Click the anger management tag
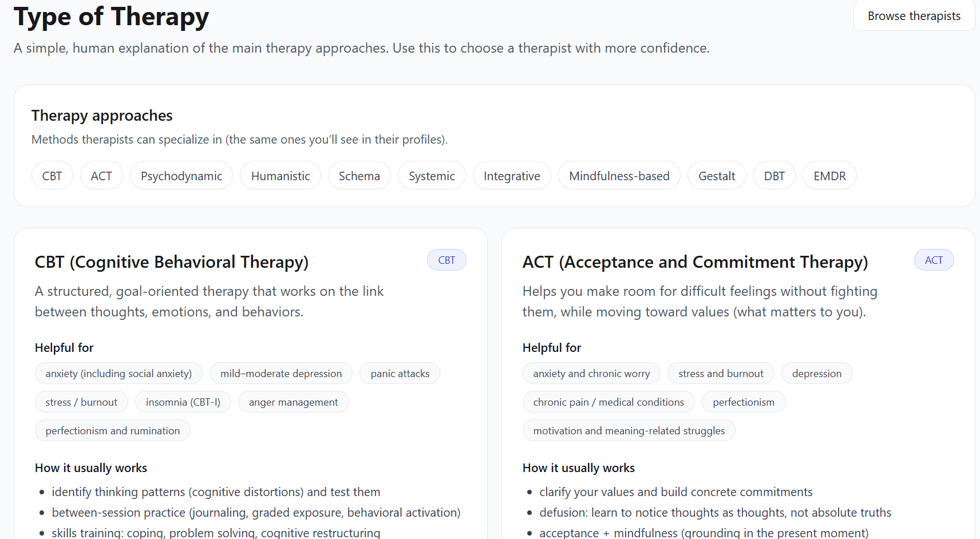The image size is (980, 539). (293, 402)
